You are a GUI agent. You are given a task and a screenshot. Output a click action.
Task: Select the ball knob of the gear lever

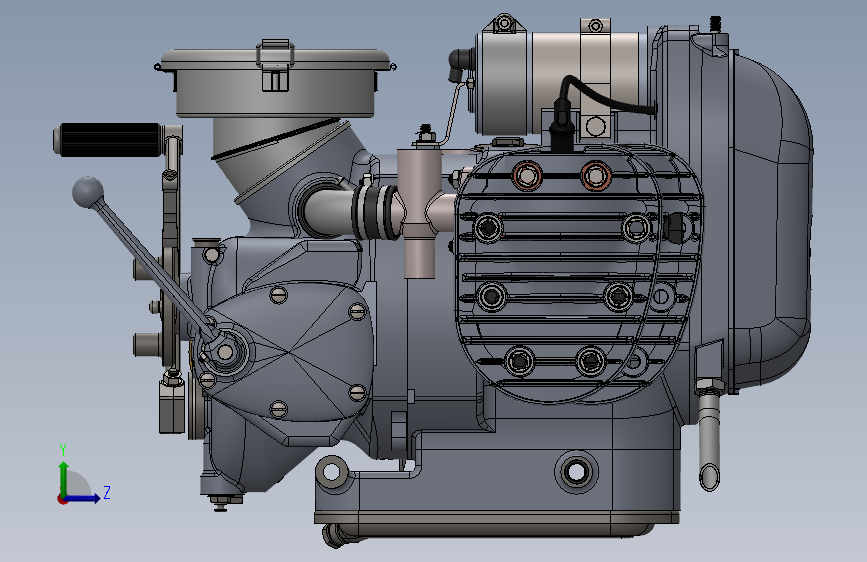point(88,192)
